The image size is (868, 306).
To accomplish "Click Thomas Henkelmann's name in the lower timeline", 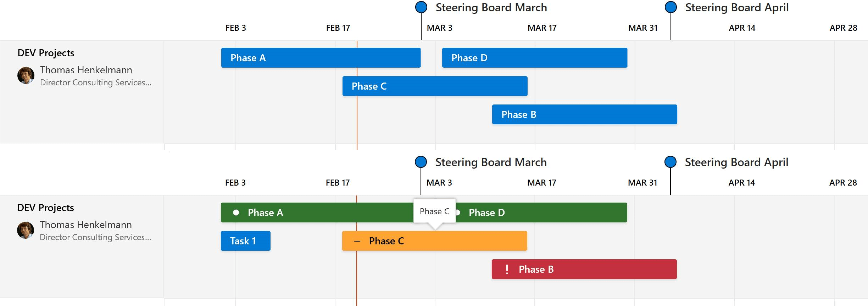I will (85, 225).
